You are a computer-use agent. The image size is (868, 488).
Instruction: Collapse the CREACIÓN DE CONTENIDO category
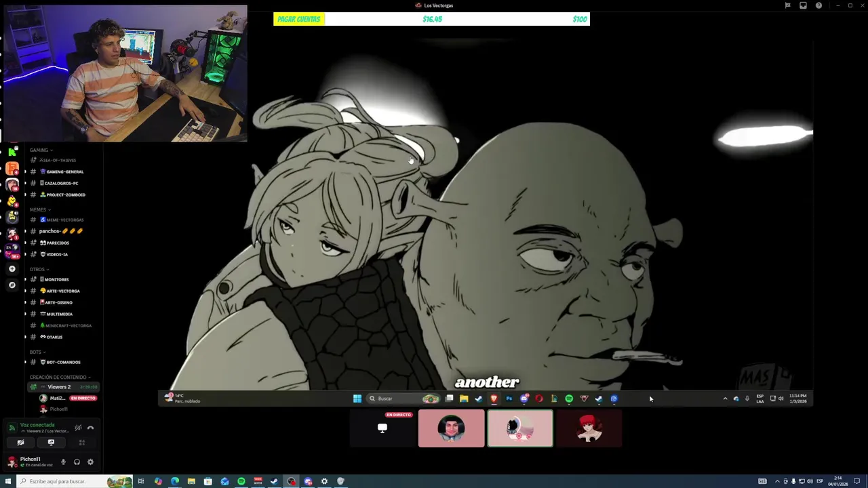point(60,377)
